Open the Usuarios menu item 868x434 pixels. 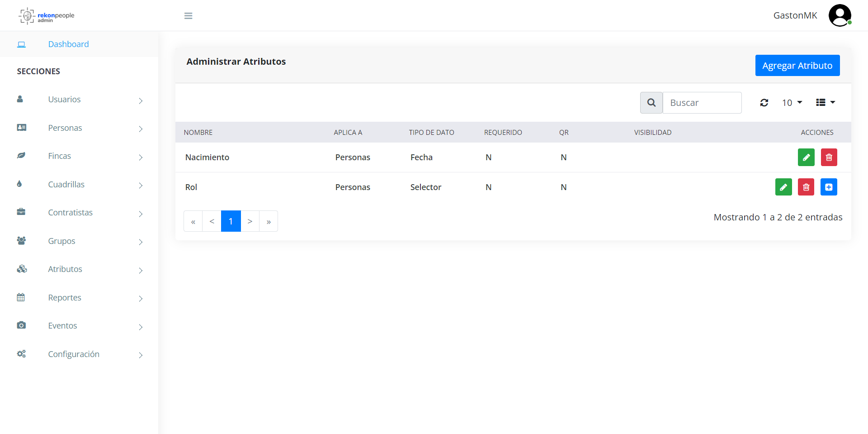[x=79, y=100]
